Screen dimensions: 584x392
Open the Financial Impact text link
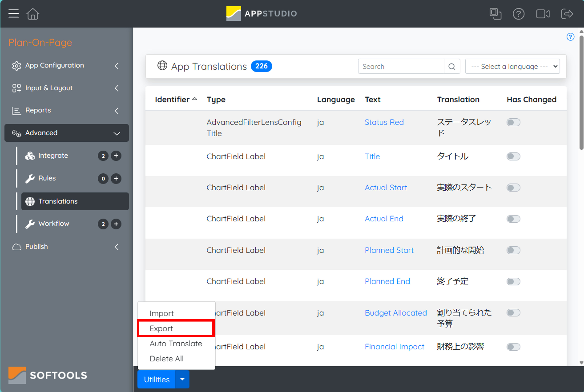click(x=395, y=347)
